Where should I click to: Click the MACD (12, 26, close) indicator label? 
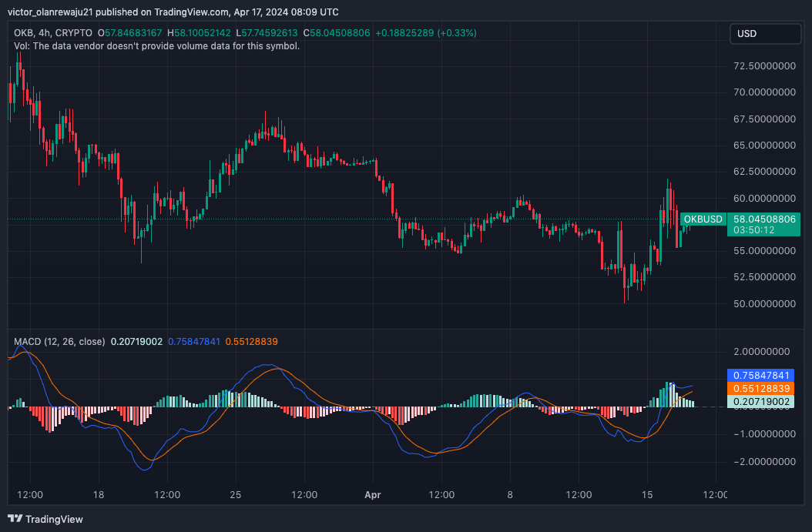(x=59, y=342)
